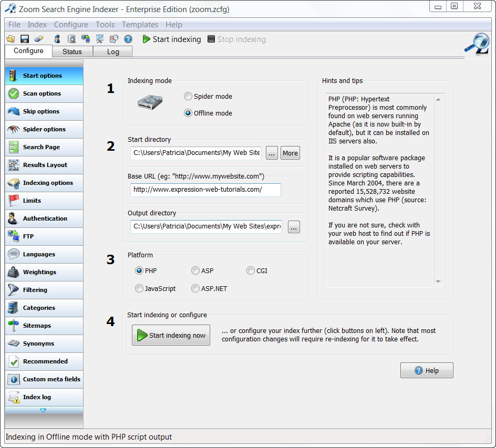Open FTP settings in the sidebar
The height and width of the screenshot is (448, 496).
pyautogui.click(x=44, y=236)
